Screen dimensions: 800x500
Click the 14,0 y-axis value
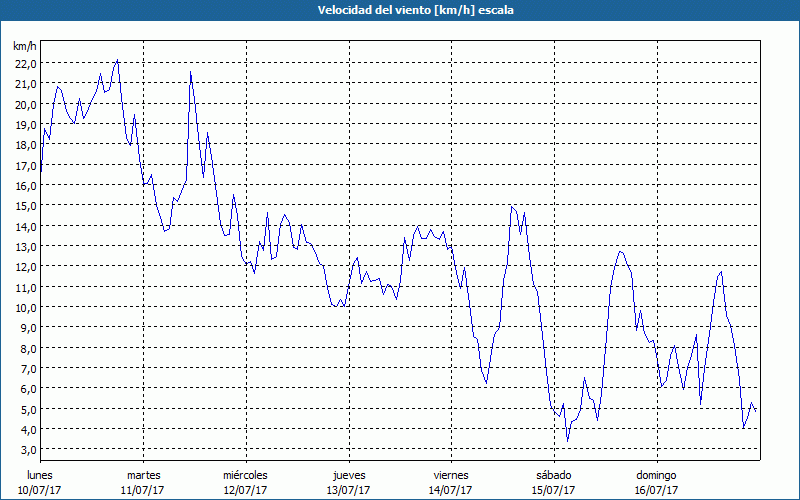pyautogui.click(x=26, y=226)
